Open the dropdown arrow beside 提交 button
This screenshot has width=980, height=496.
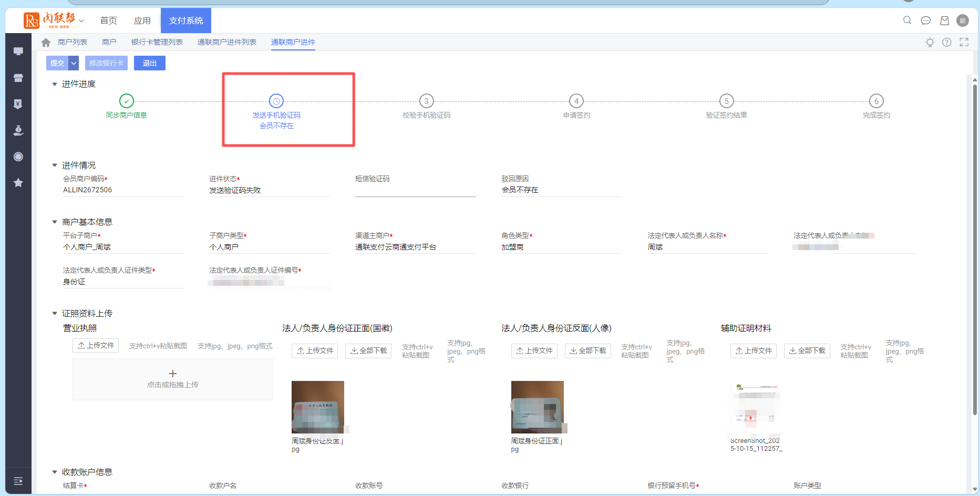coord(74,63)
